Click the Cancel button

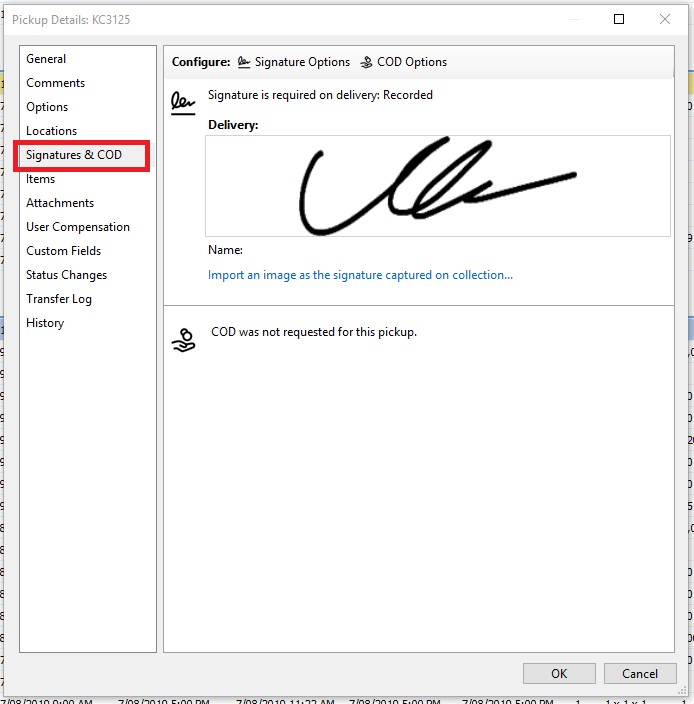tap(640, 673)
